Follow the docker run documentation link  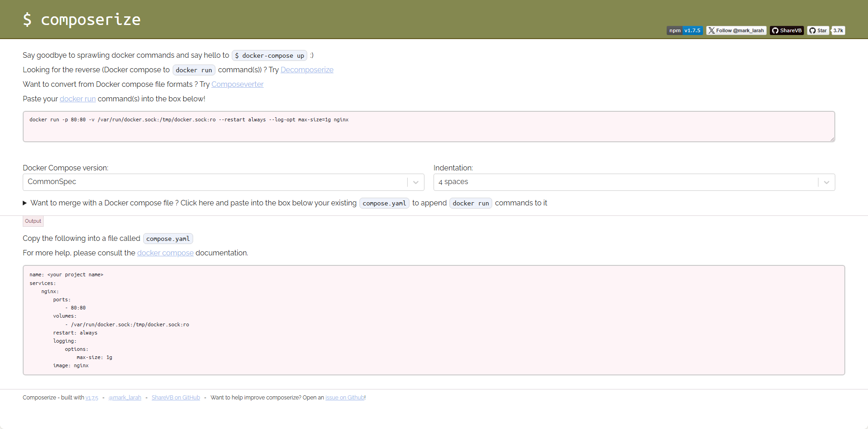78,99
